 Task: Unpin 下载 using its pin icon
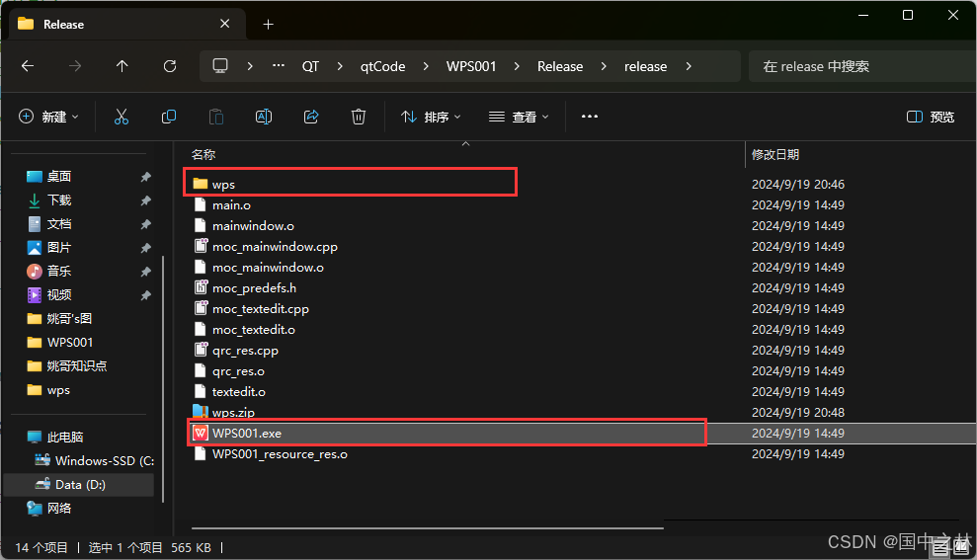(x=146, y=200)
